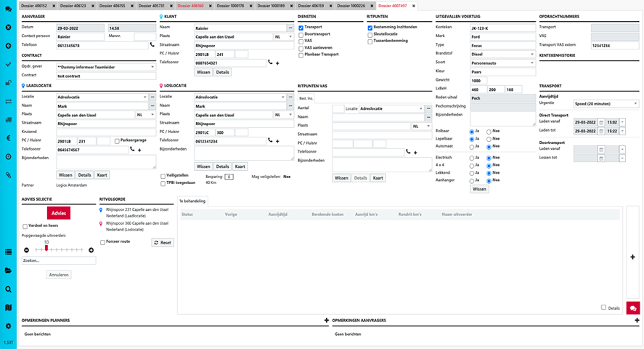Enable the Forceer route checkbox

(102, 243)
